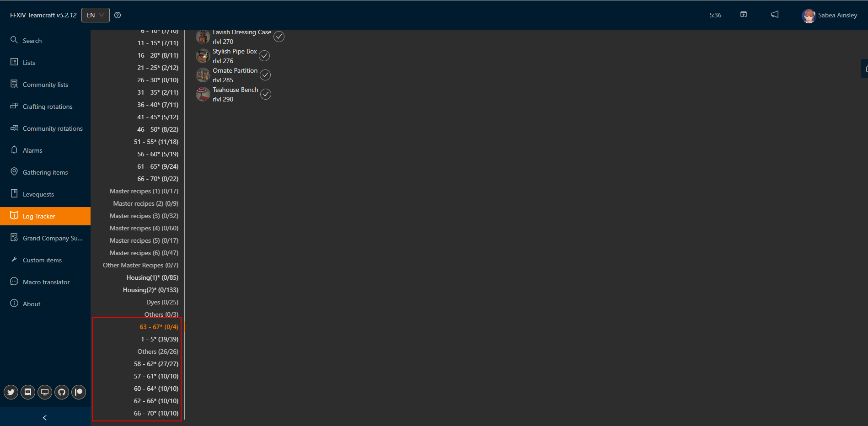Open the help question mark
This screenshot has width=868, height=426.
pos(118,15)
